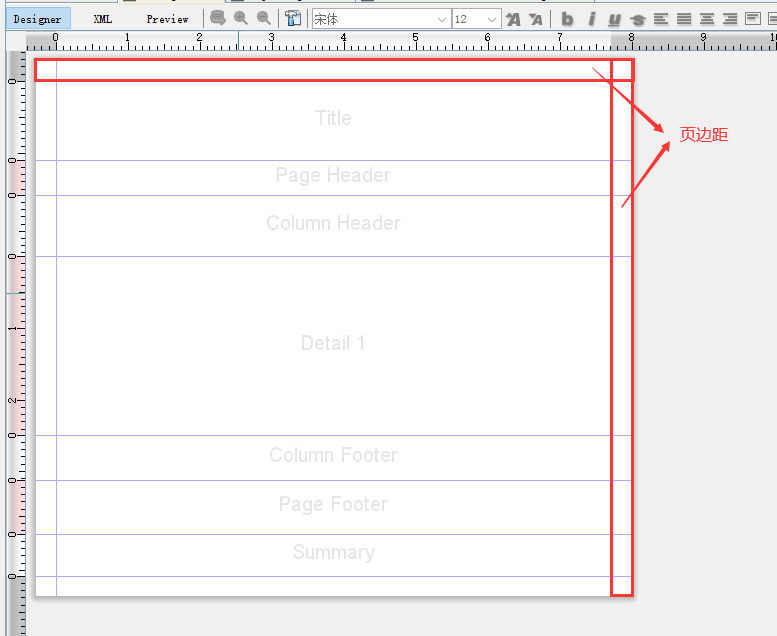Viewport: 777px width, 636px height.
Task: Switch to the Preview tab
Action: pos(167,19)
